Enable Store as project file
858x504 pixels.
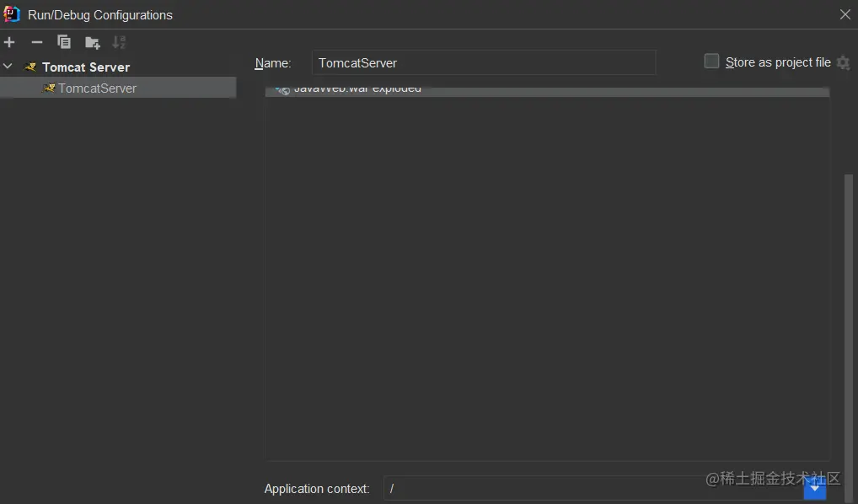pos(711,61)
